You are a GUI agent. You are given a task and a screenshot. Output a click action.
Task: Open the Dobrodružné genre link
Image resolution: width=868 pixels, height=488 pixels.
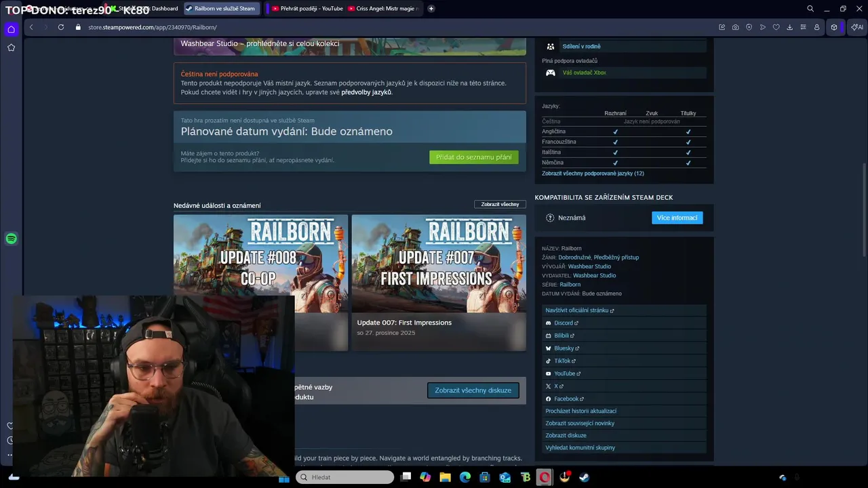click(574, 258)
